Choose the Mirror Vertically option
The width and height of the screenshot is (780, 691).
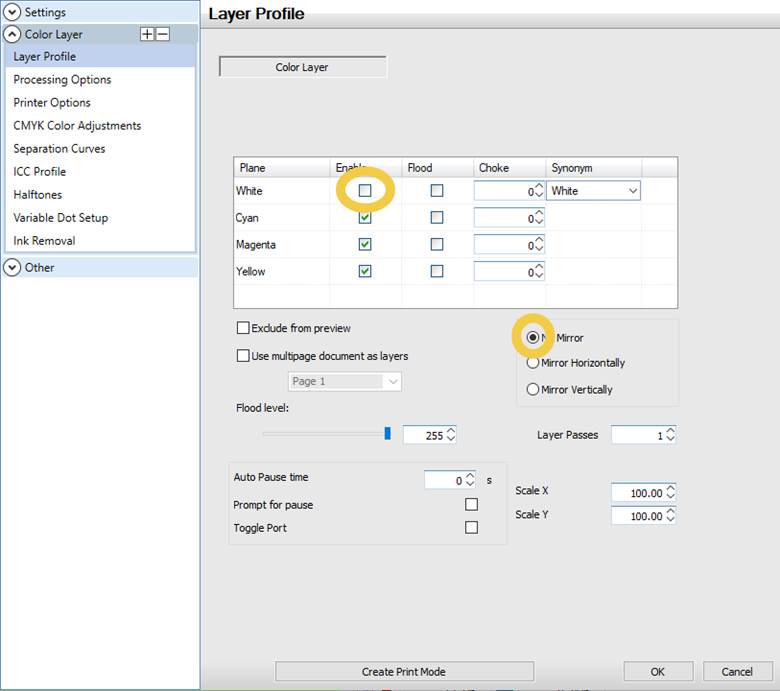pyautogui.click(x=533, y=389)
